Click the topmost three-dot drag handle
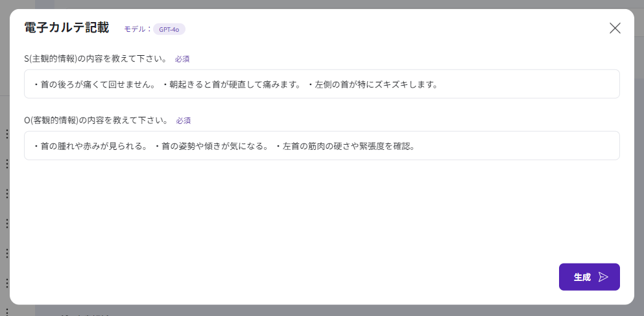This screenshot has height=316, width=644. (6, 134)
